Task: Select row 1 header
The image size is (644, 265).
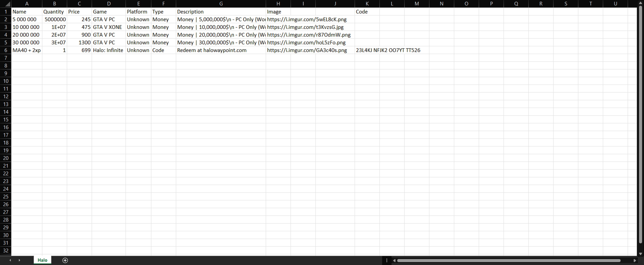Action: click(x=6, y=12)
